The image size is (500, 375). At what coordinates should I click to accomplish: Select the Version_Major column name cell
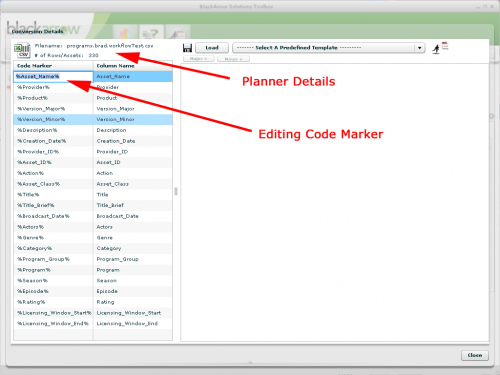pyautogui.click(x=133, y=109)
